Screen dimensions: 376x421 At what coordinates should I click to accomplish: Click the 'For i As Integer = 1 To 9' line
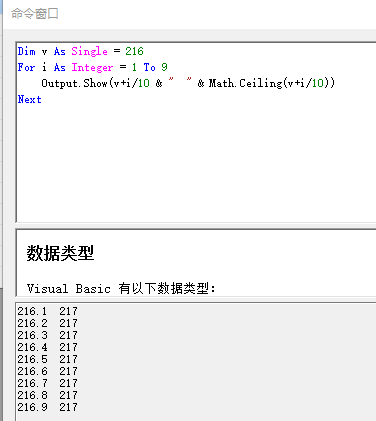point(93,67)
